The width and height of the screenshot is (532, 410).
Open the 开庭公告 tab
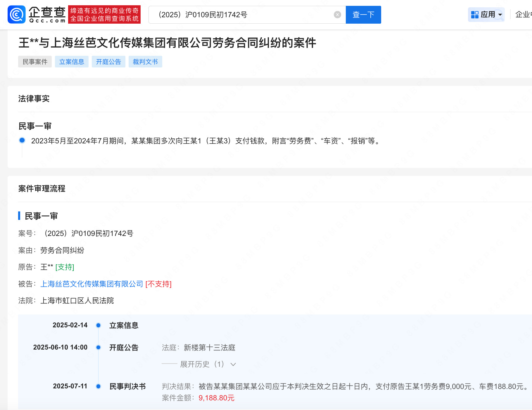point(108,62)
